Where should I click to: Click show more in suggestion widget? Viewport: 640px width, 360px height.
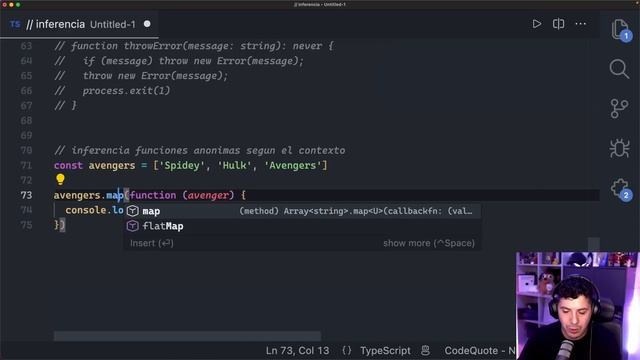point(429,243)
